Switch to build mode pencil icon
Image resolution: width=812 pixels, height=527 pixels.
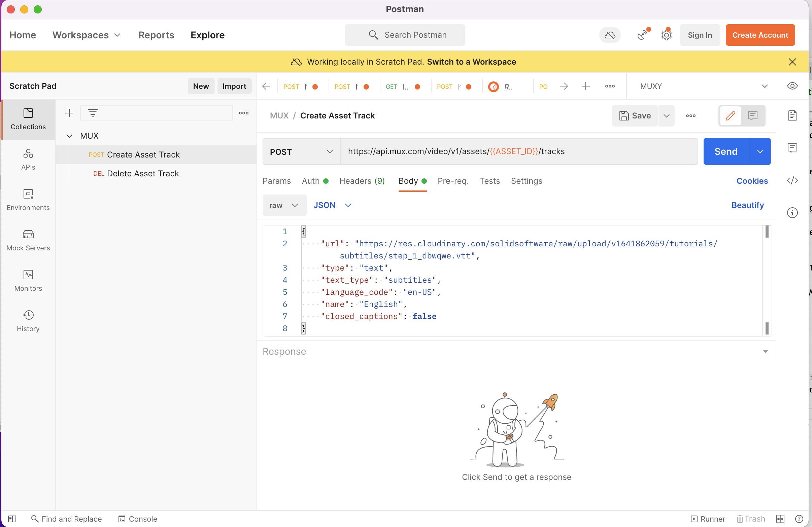coord(730,116)
